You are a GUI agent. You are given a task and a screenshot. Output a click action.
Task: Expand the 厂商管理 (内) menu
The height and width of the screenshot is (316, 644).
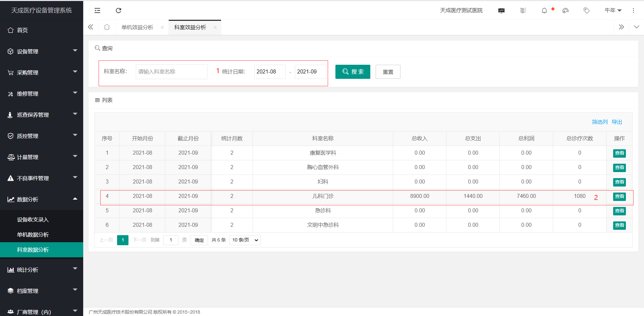click(x=42, y=312)
